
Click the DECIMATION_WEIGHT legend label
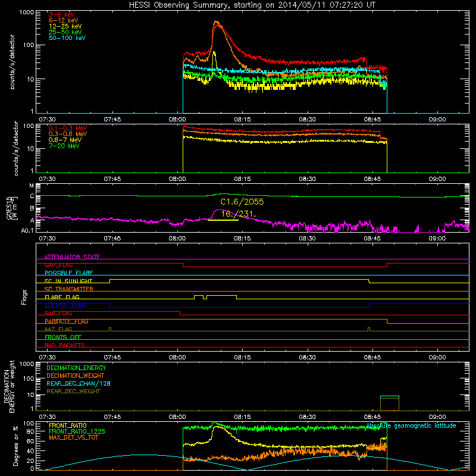(x=76, y=375)
